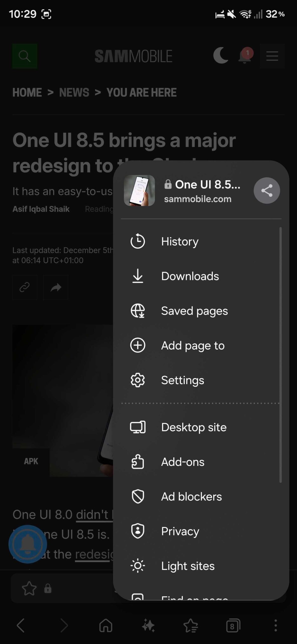Tap the AI sparkle assist icon

148,625
